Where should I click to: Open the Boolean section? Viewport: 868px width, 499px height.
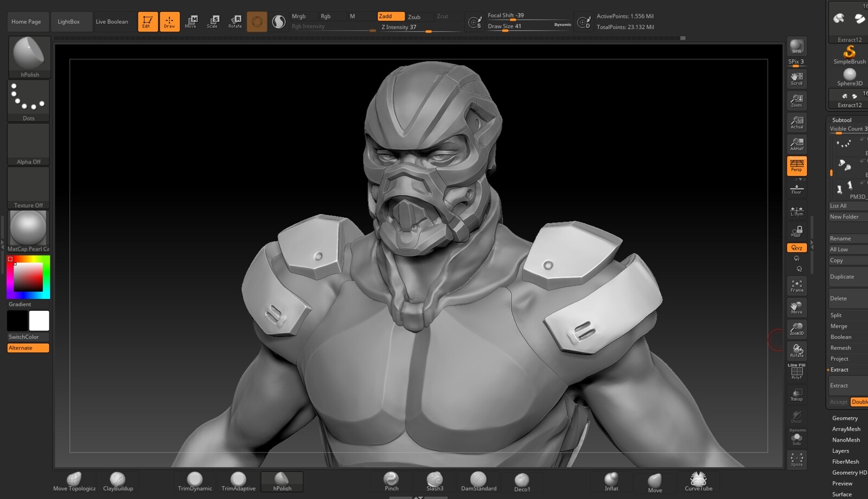coord(840,337)
